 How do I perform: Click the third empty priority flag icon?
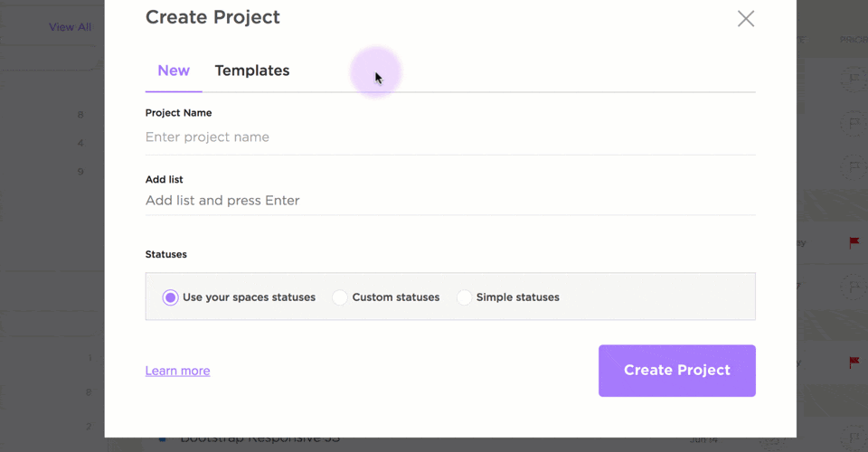click(x=853, y=167)
